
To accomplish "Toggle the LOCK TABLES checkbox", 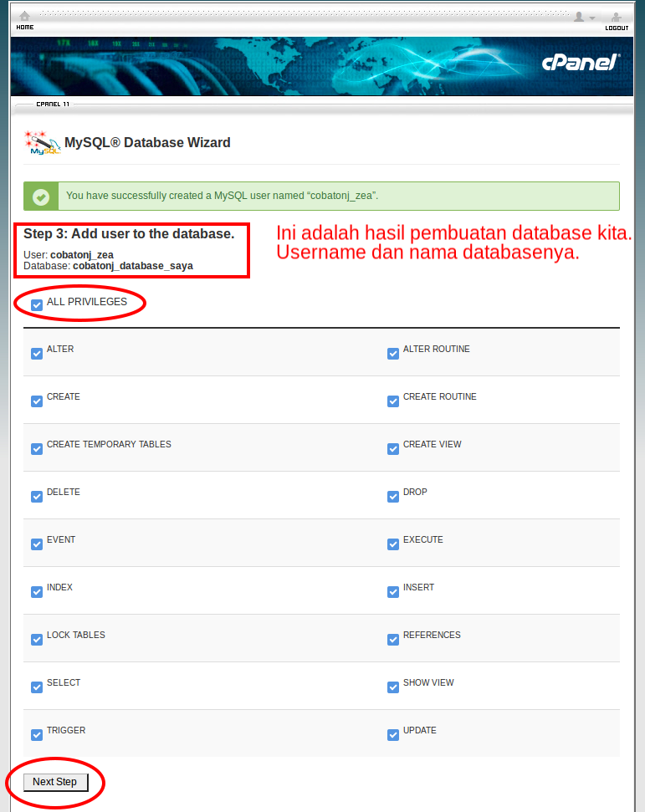I will [x=37, y=640].
